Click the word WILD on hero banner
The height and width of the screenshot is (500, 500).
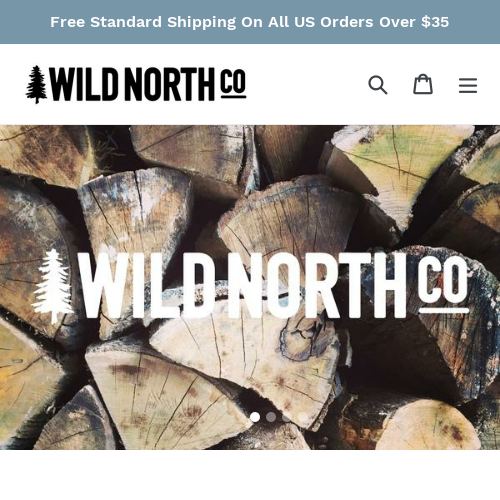coord(146,285)
